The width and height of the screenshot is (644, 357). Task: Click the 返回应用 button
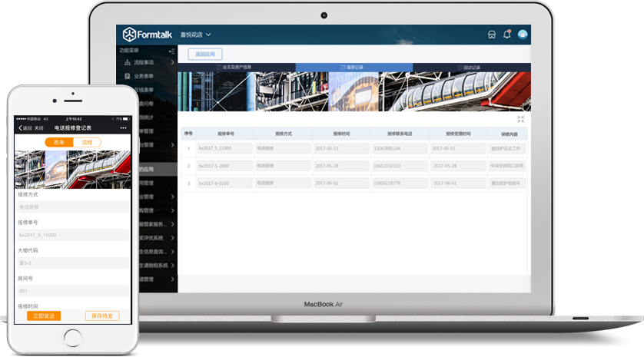205,55
